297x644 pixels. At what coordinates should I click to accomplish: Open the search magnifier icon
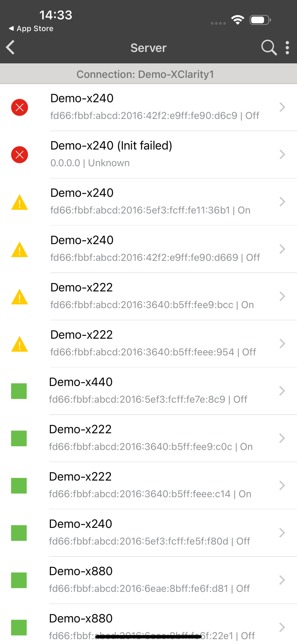click(269, 47)
